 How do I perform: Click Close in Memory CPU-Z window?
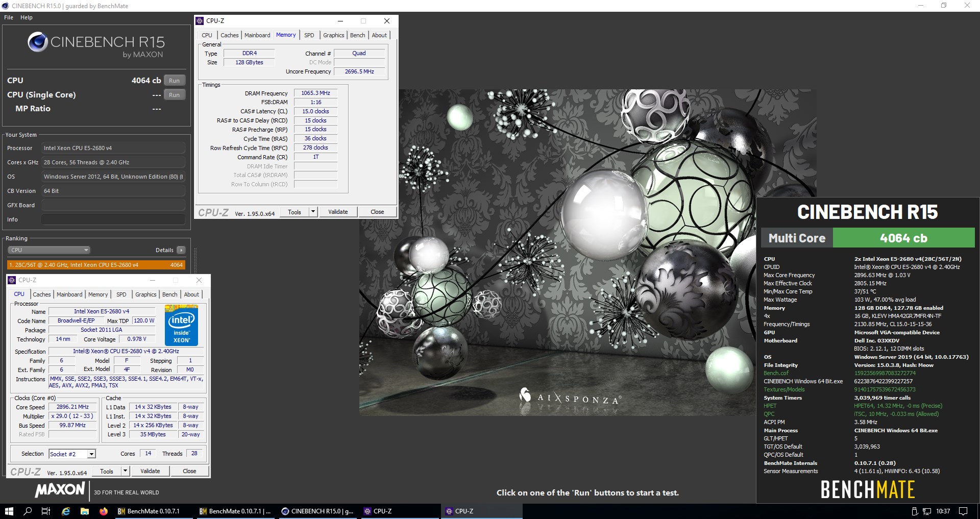[377, 212]
